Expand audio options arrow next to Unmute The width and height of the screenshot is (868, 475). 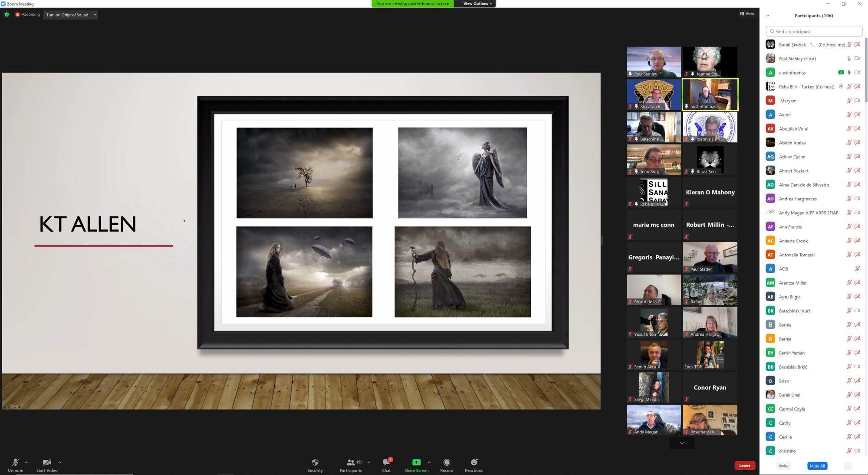[26, 462]
